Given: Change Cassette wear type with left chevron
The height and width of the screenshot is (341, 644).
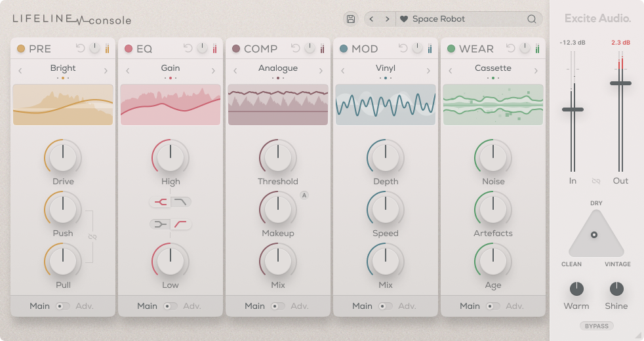Looking at the screenshot, I should tap(450, 71).
